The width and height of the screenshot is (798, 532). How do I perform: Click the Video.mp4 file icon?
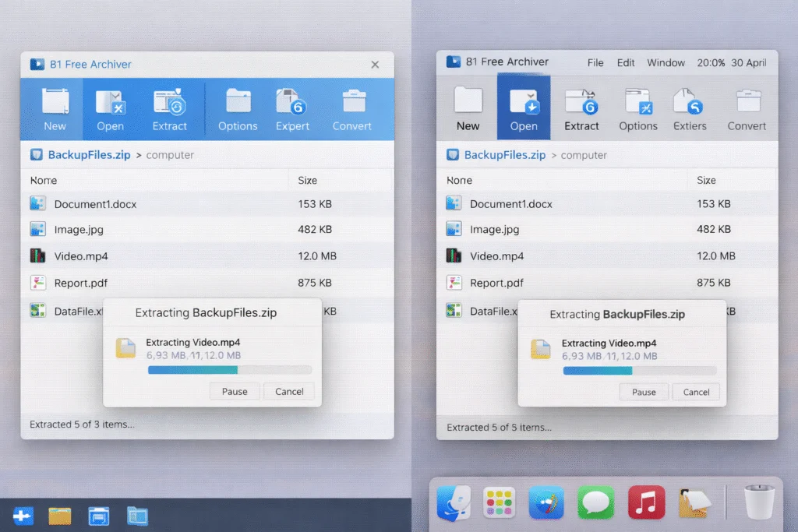click(x=38, y=255)
